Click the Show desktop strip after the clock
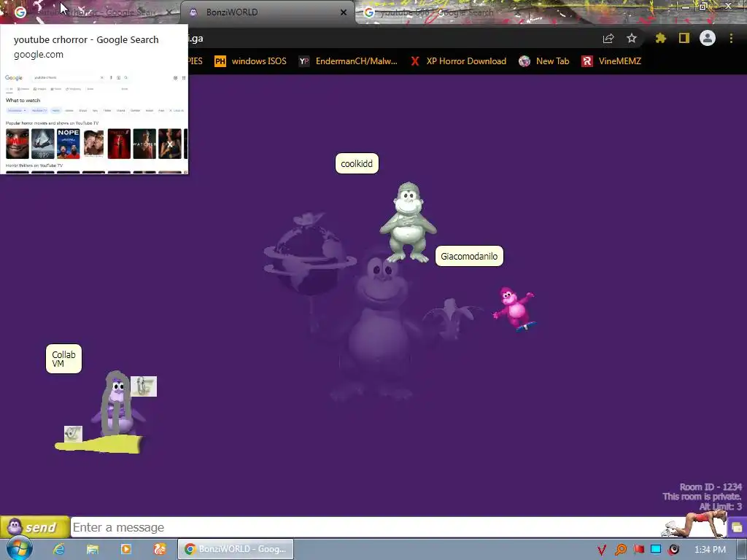The width and height of the screenshot is (747, 560). [742, 550]
